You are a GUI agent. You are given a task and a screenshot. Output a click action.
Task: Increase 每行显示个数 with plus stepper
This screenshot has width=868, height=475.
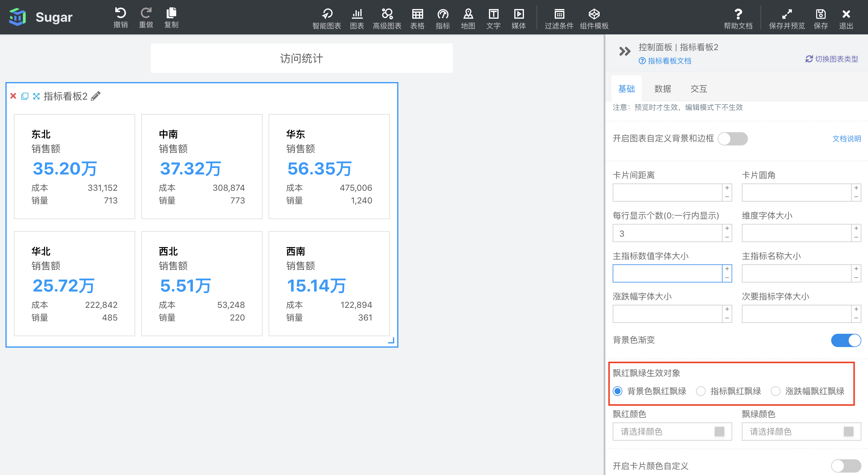[727, 228]
